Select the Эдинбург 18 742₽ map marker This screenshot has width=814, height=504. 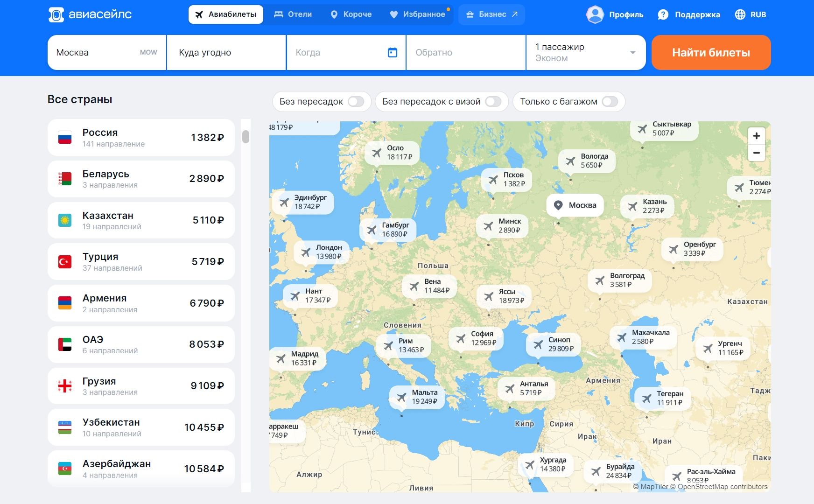click(303, 202)
